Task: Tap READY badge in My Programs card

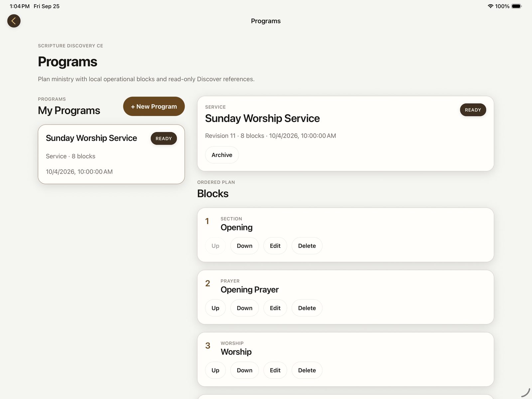Action: pos(164,138)
